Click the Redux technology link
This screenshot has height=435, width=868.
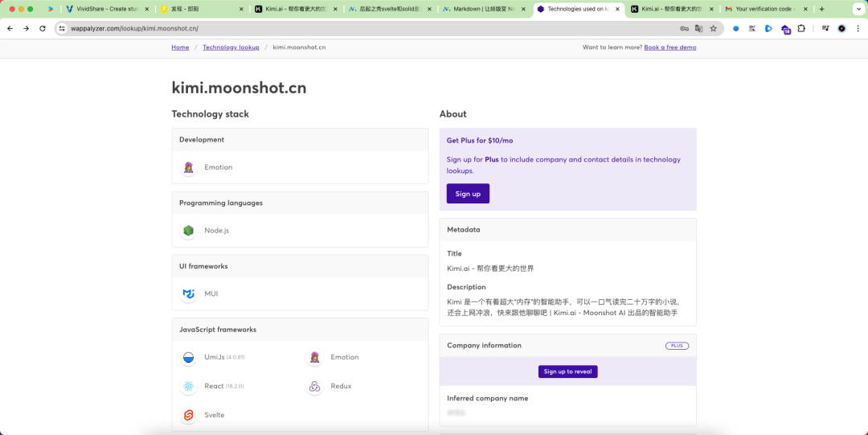341,386
